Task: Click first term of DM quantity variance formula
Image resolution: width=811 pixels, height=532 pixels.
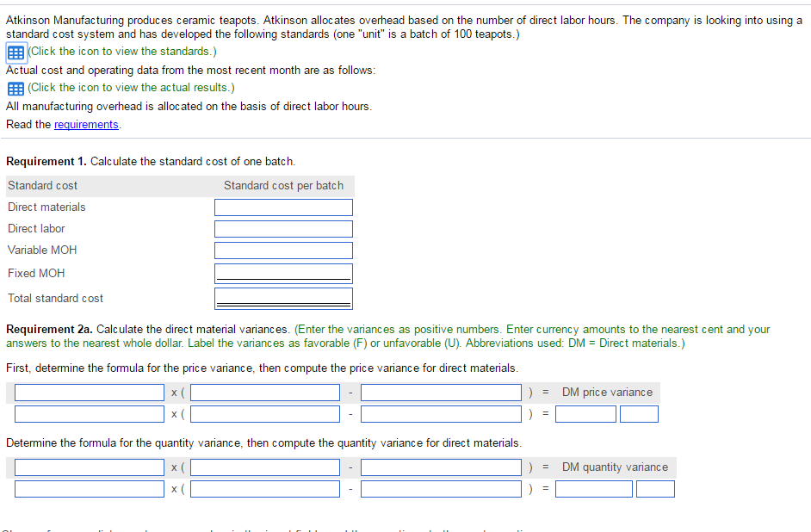Action: (x=90, y=467)
